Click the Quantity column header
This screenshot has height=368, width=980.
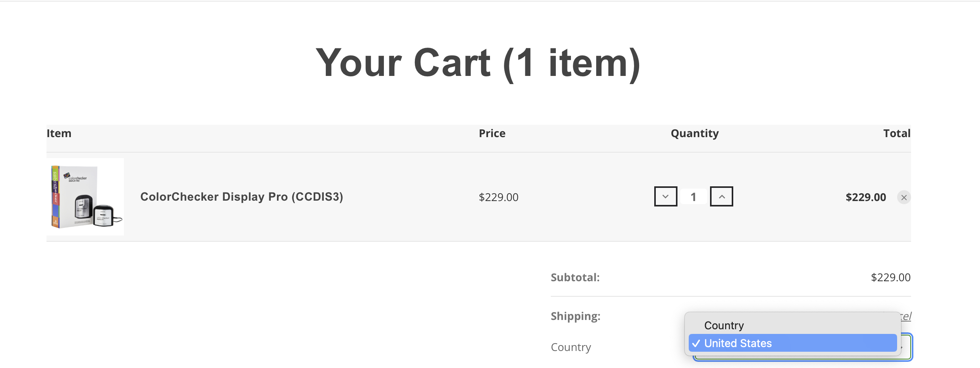click(x=695, y=133)
